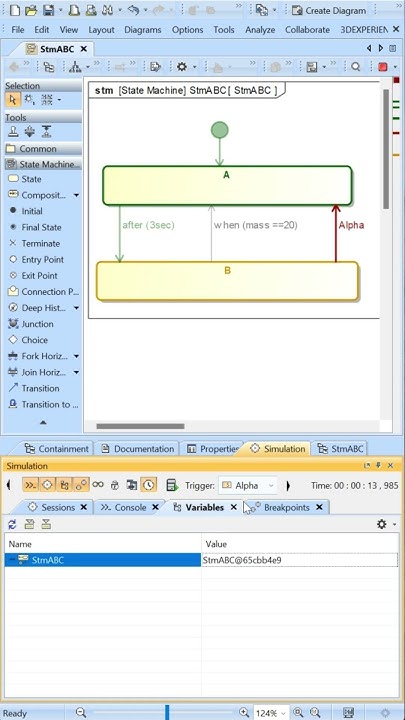The height and width of the screenshot is (720, 405).
Task: Toggle the simulation Sessions pane button
Action: click(x=48, y=485)
